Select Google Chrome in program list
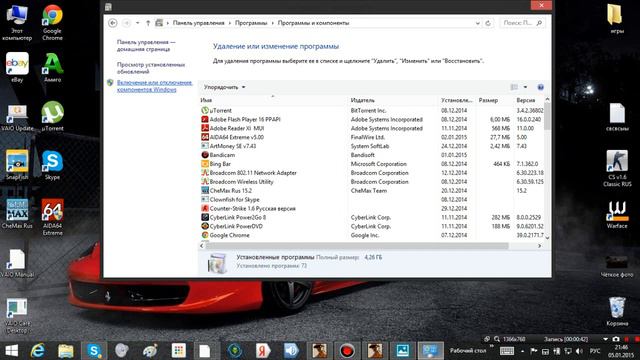 pyautogui.click(x=371, y=235)
